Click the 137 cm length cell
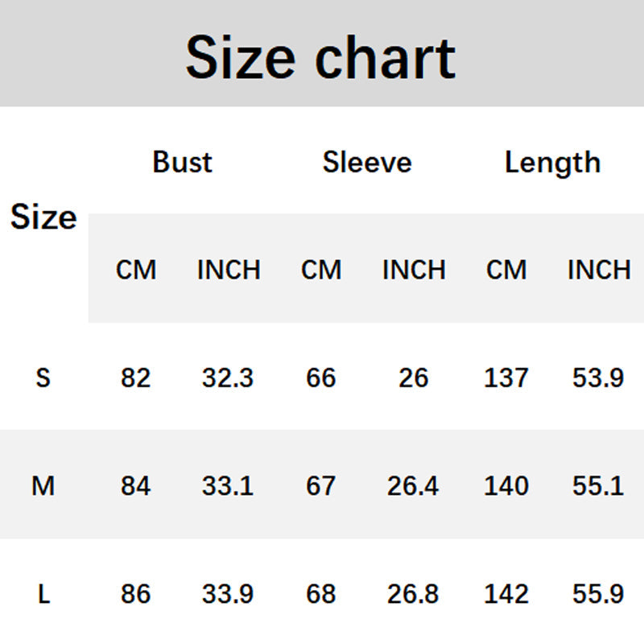This screenshot has width=644, height=644. pyautogui.click(x=506, y=377)
